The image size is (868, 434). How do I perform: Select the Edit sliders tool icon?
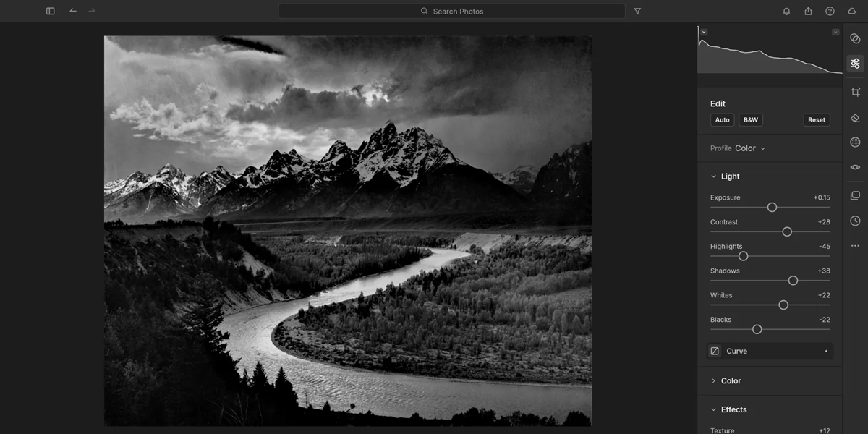point(855,64)
